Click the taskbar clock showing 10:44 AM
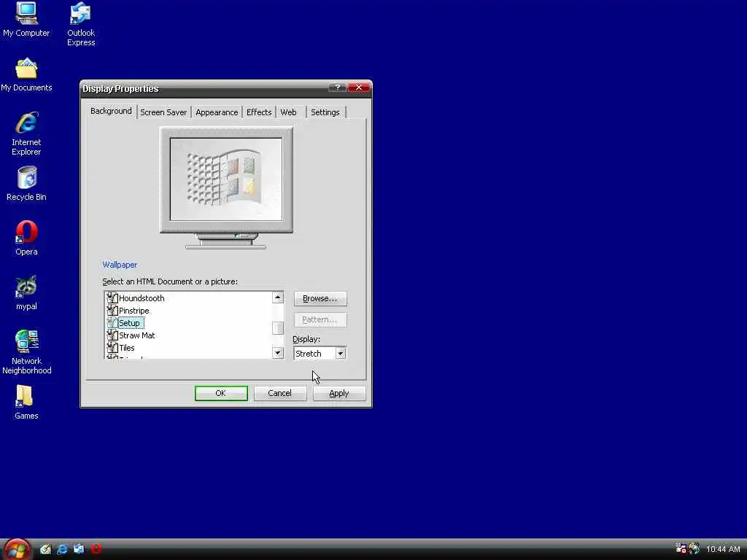 pyautogui.click(x=723, y=549)
